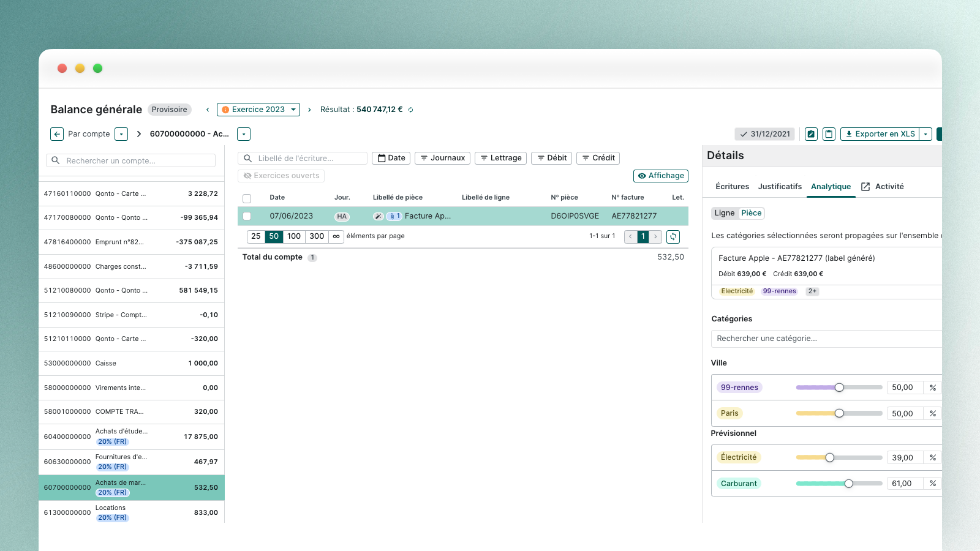Viewport: 980px width, 551px height.
Task: Click the empty clipboard icon near the export button
Action: pos(829,134)
